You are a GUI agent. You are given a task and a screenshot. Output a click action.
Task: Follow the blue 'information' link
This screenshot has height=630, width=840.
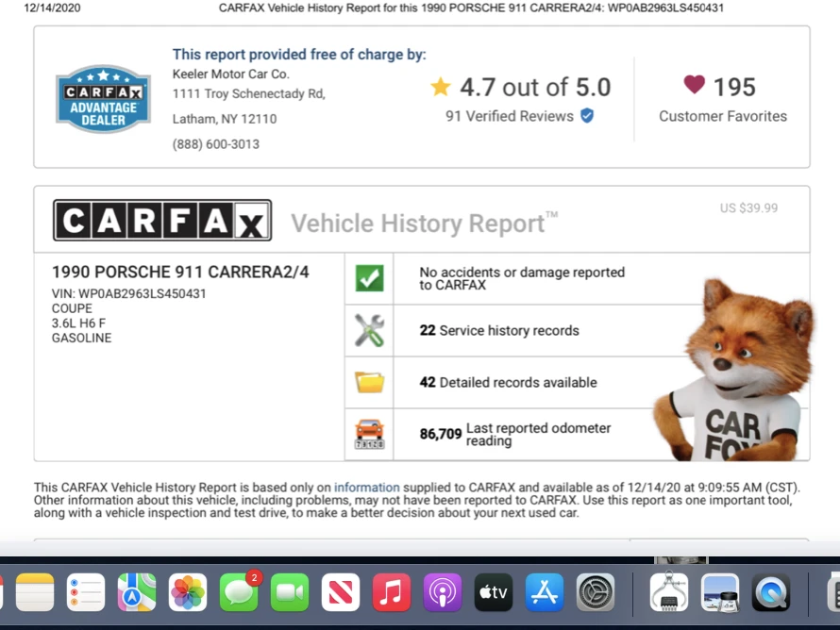pyautogui.click(x=367, y=487)
